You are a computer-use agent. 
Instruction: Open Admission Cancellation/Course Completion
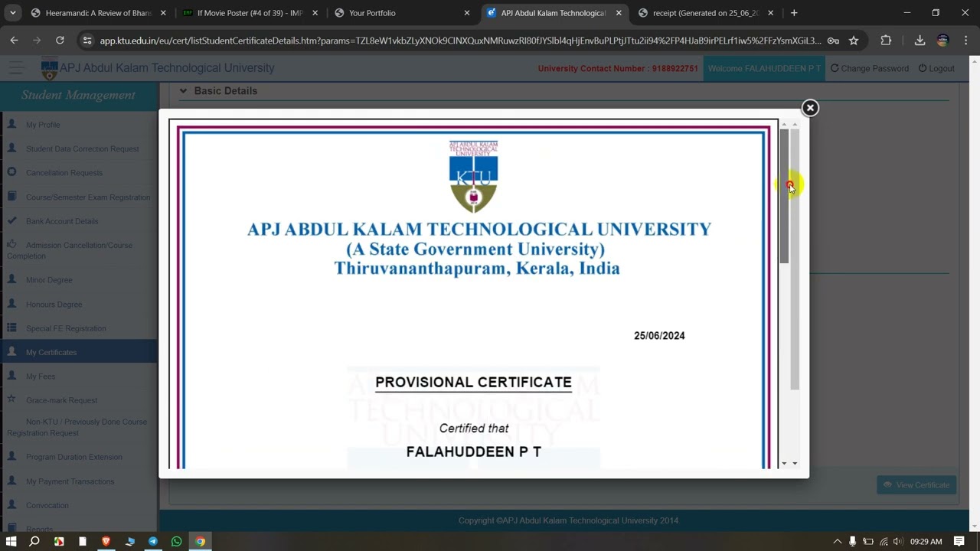click(70, 250)
